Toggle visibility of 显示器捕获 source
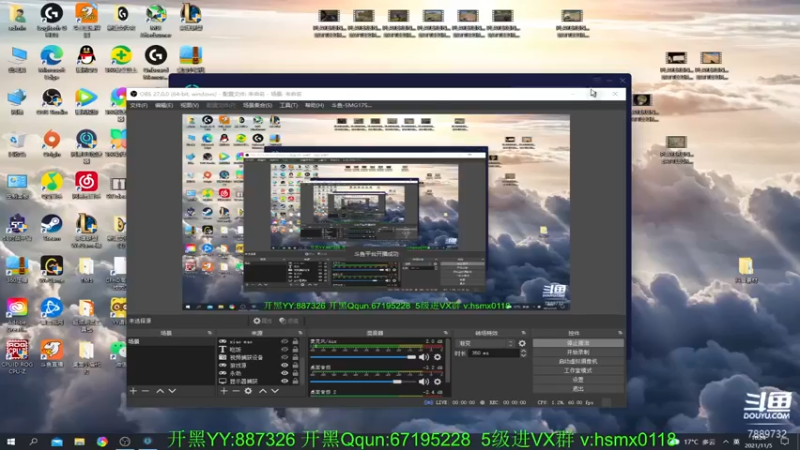Screen dimensions: 800x450 click(285, 381)
